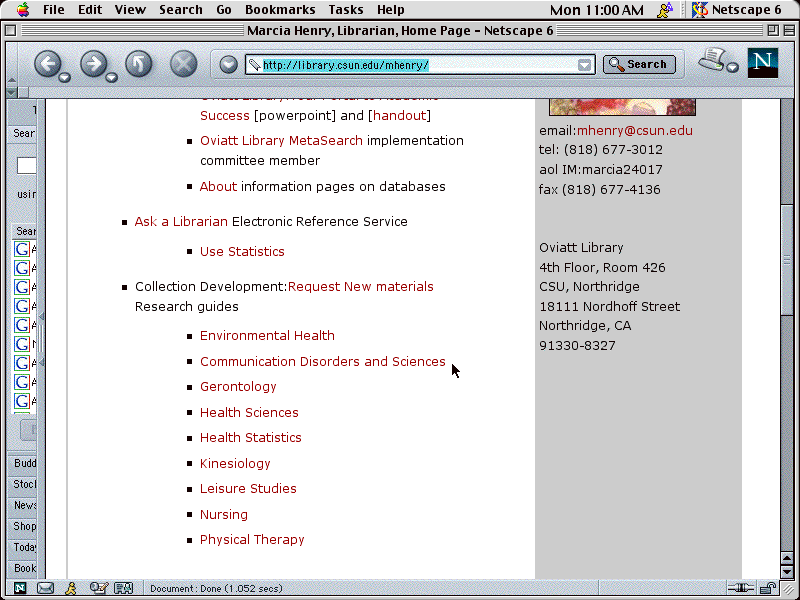
Task: Go forward with the Forward arrow button
Action: click(x=93, y=64)
